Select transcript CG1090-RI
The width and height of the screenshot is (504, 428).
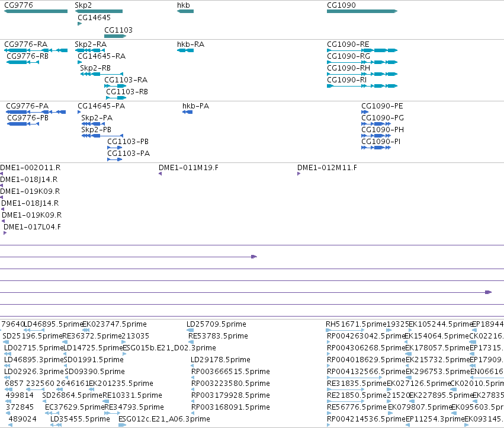tap(362, 86)
